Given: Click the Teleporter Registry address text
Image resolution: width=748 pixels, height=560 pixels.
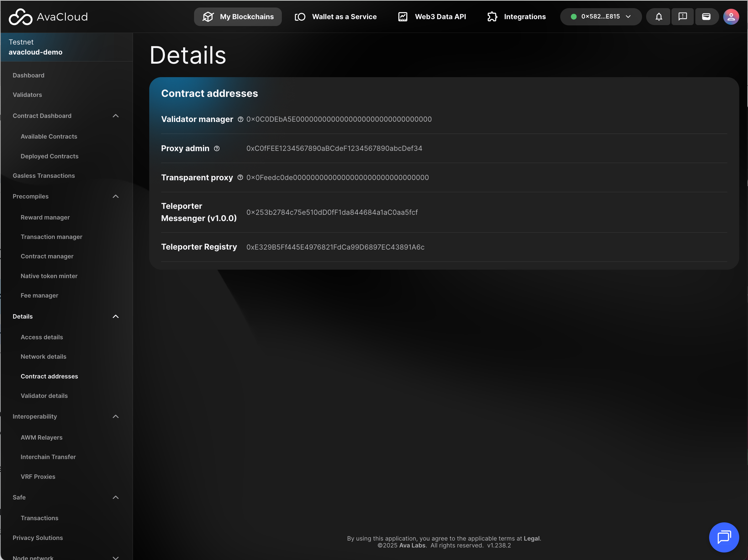Looking at the screenshot, I should point(335,247).
